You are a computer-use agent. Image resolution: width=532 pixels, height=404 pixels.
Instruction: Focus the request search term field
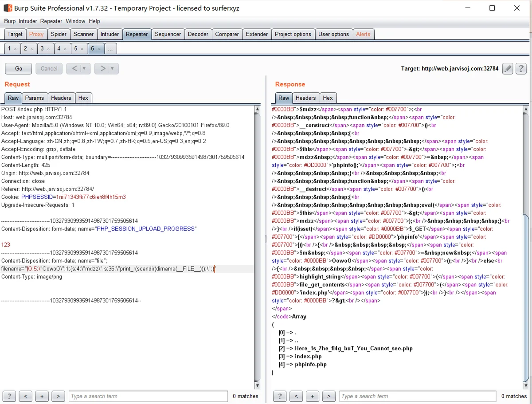coord(149,396)
